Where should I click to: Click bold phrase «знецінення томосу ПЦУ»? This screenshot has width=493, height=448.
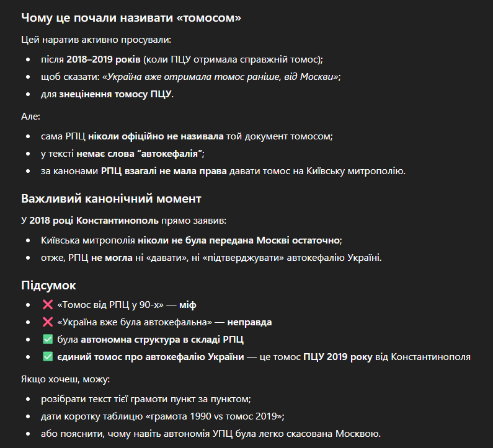(x=116, y=94)
